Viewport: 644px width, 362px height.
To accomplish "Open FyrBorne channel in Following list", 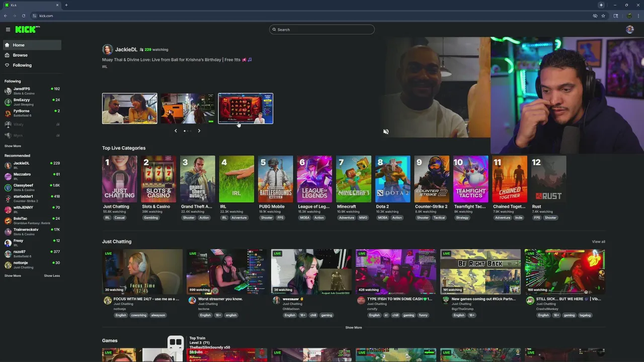I will tap(32, 113).
